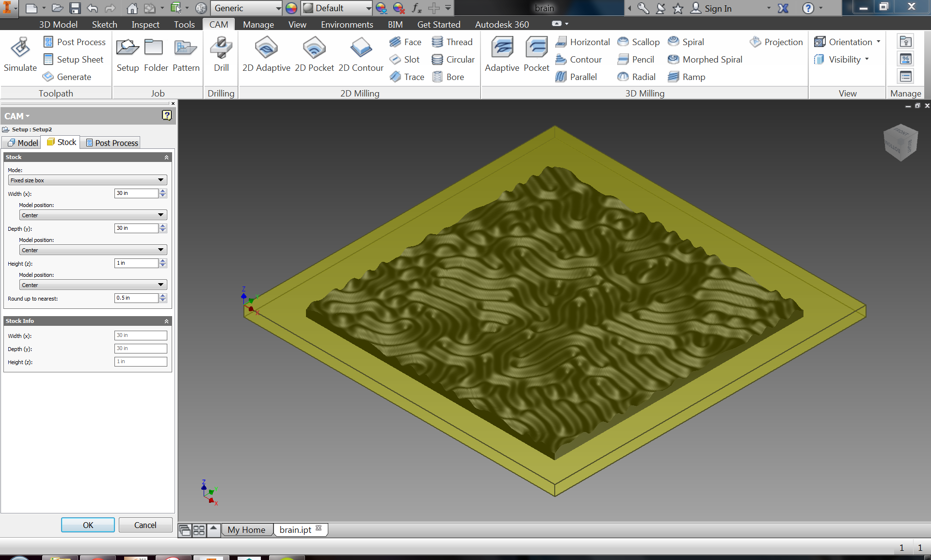Open CAM panel help button
Screen dimensions: 931x560
(x=167, y=115)
